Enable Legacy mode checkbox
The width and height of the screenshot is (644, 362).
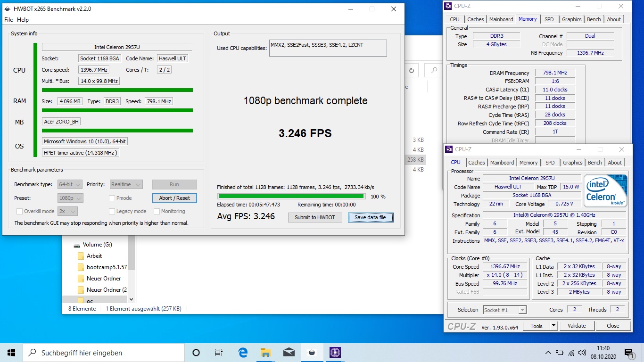coord(112,211)
